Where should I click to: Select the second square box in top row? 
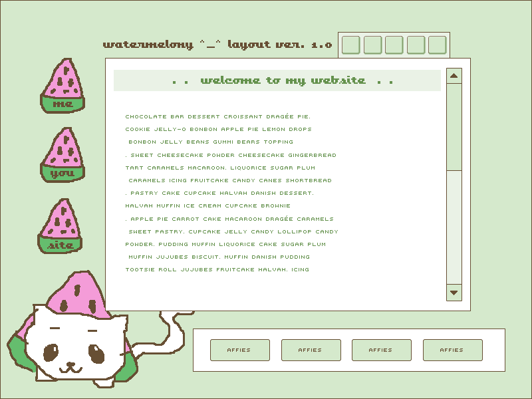pyautogui.click(x=372, y=45)
